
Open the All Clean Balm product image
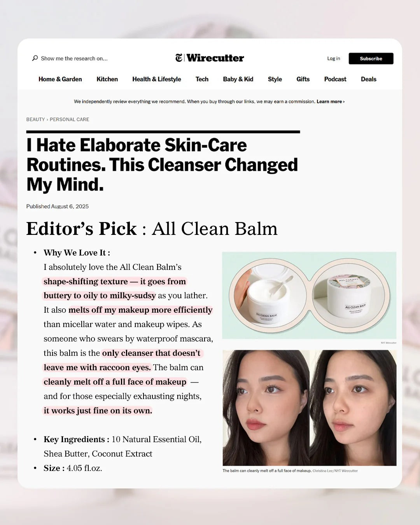(x=309, y=296)
